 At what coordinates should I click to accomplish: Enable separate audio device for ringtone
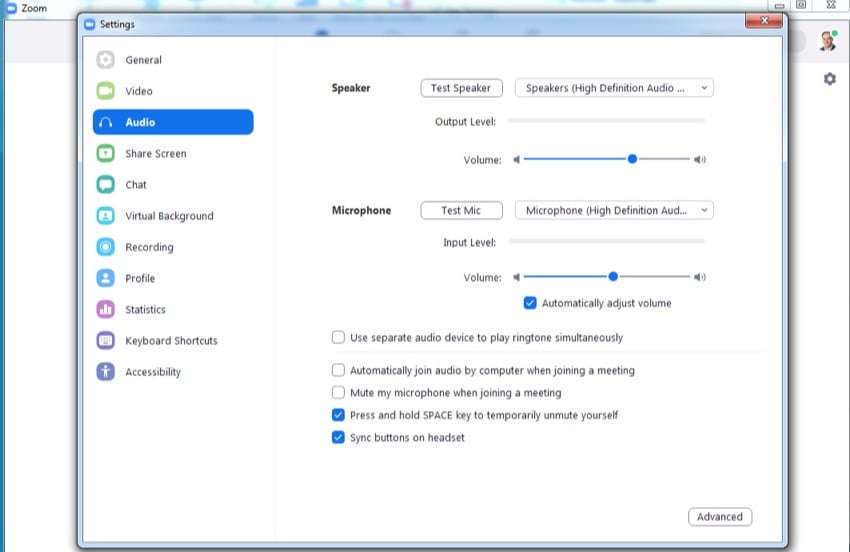point(339,338)
